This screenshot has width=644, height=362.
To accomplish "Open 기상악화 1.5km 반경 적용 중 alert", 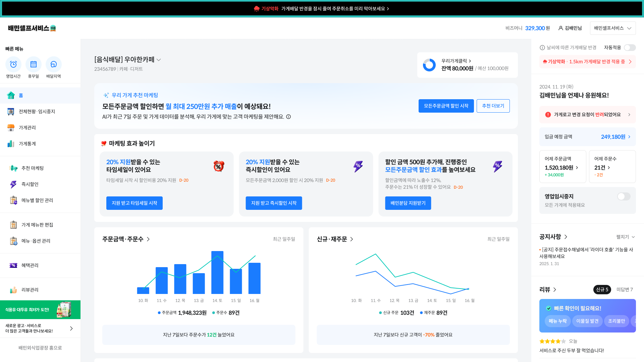I will tap(588, 62).
